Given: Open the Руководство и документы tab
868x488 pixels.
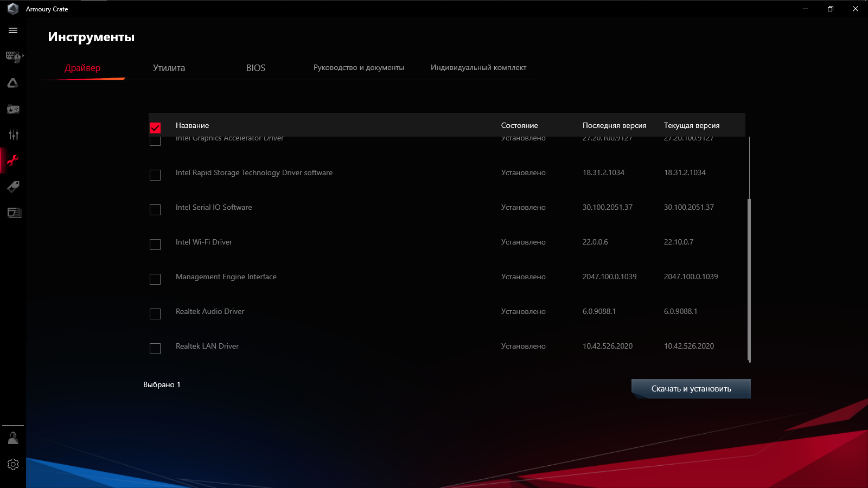Looking at the screenshot, I should pyautogui.click(x=359, y=68).
